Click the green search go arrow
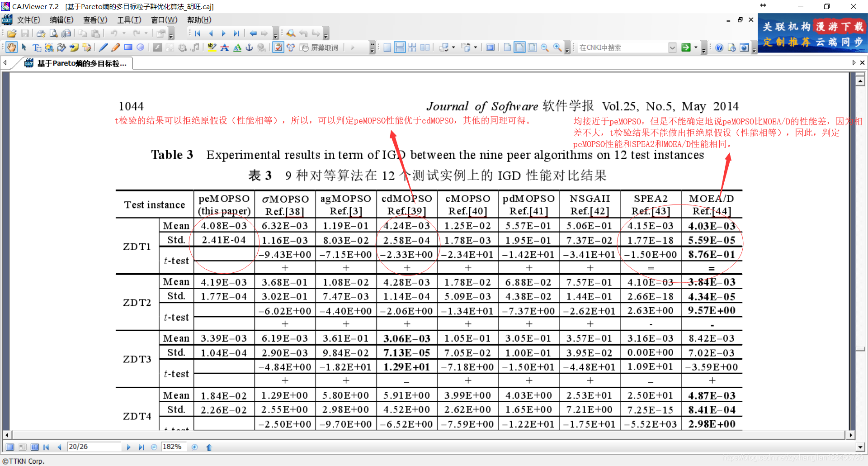 (686, 48)
